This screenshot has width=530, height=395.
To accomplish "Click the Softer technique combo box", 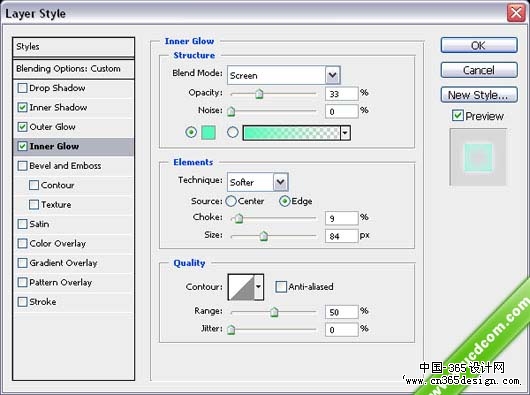I will point(258,182).
